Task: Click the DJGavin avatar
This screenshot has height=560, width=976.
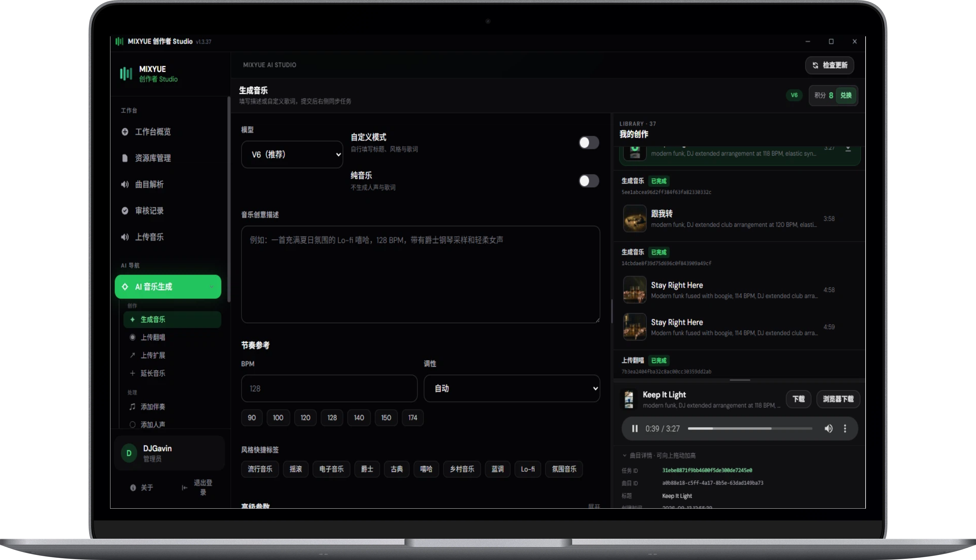Action: pos(129,453)
